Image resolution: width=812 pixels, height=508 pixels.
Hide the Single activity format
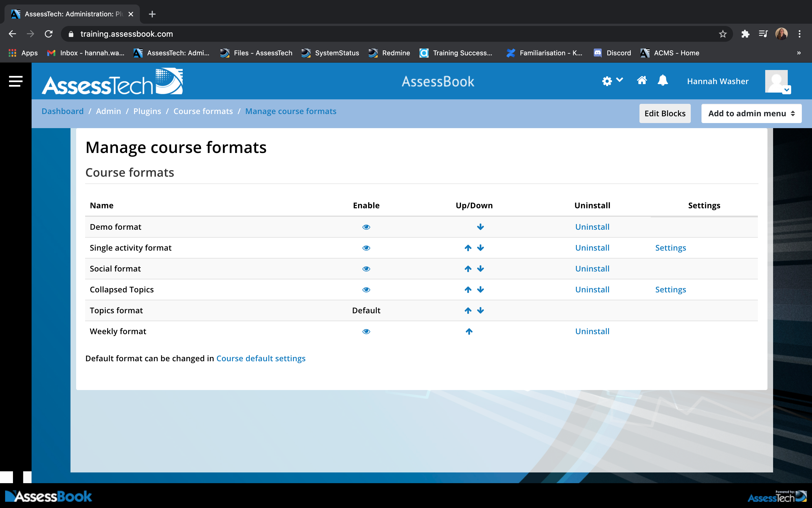(x=366, y=248)
